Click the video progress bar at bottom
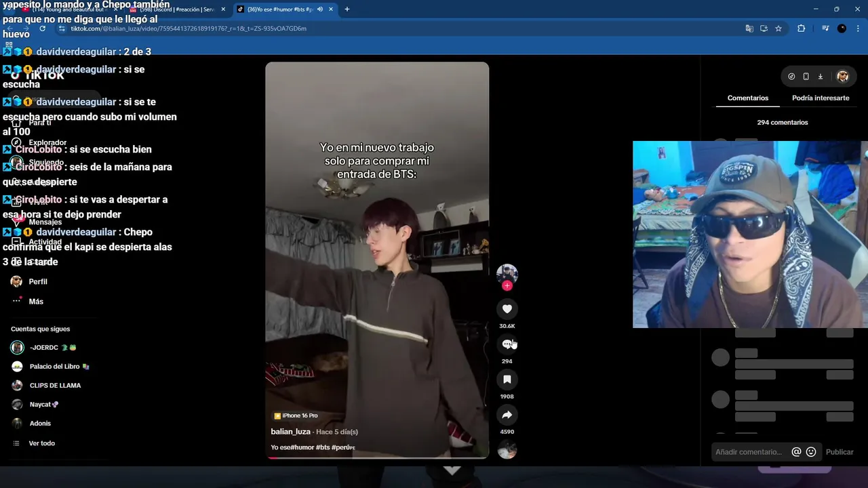This screenshot has height=488, width=868. [377, 458]
